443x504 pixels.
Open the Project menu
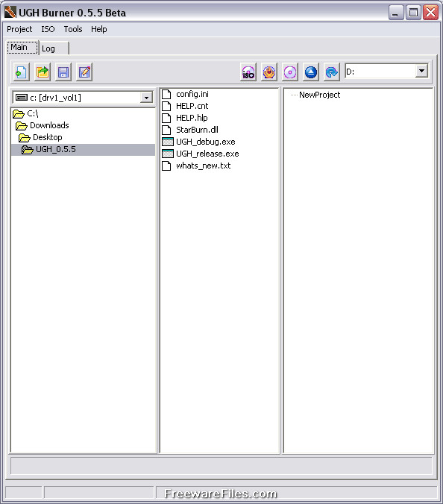coord(19,29)
